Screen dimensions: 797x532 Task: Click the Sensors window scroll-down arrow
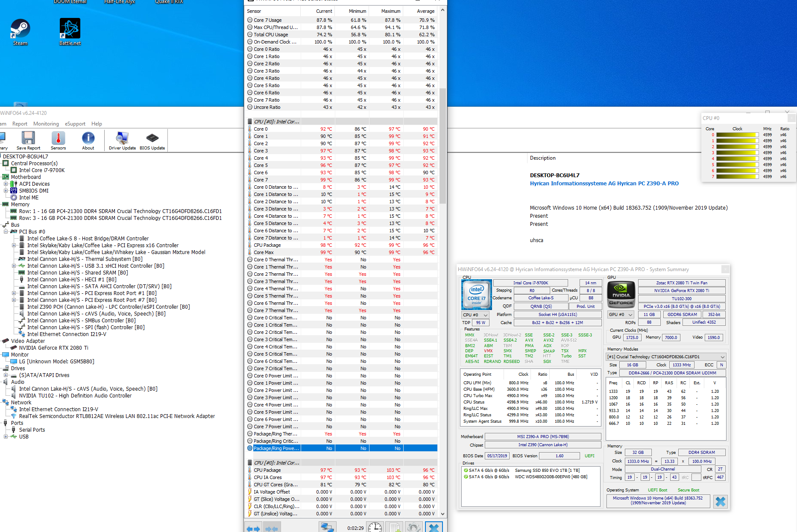point(442,514)
